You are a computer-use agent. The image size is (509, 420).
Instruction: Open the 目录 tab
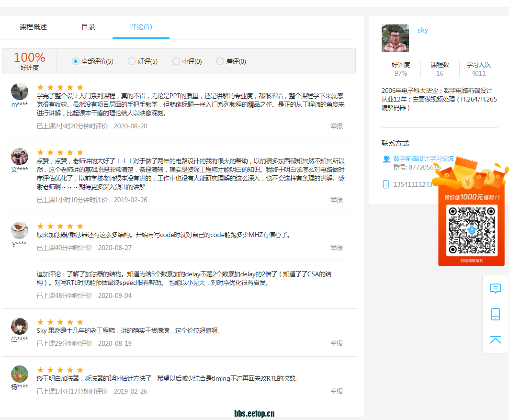[88, 27]
